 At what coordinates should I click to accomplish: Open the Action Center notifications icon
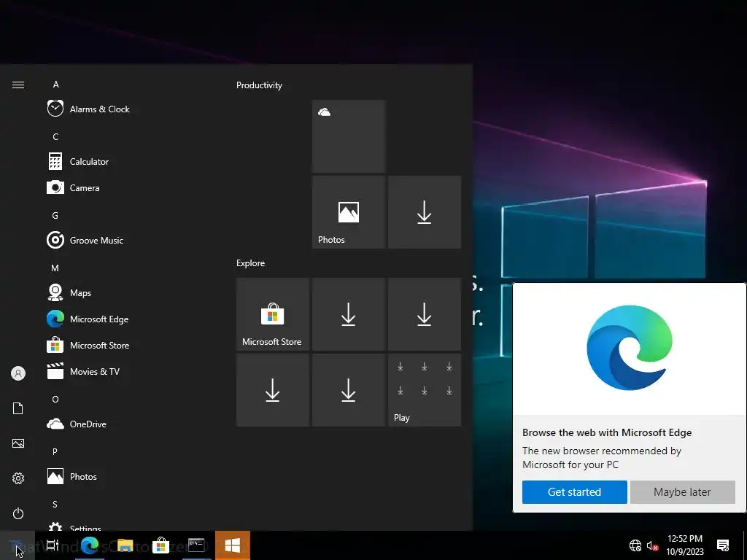point(723,545)
